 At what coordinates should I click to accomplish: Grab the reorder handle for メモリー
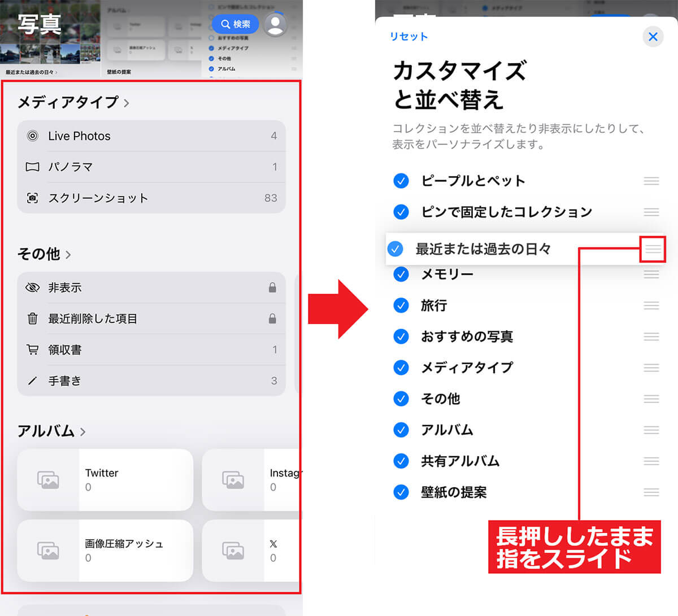point(651,274)
